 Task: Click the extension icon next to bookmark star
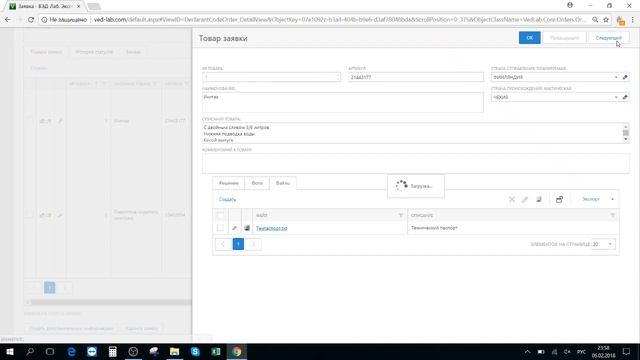click(x=620, y=20)
